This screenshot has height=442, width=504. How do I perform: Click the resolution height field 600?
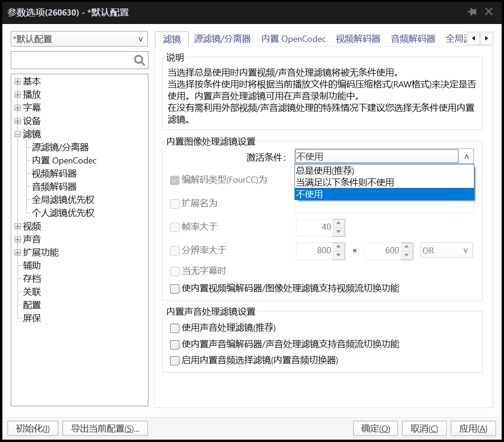click(x=383, y=250)
